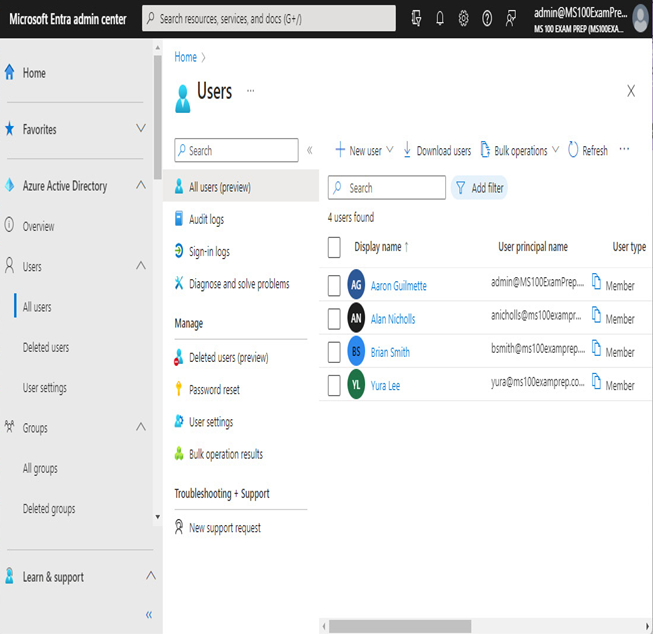
Task: Click the Azure Active Directory diamond icon
Action: click(10, 185)
